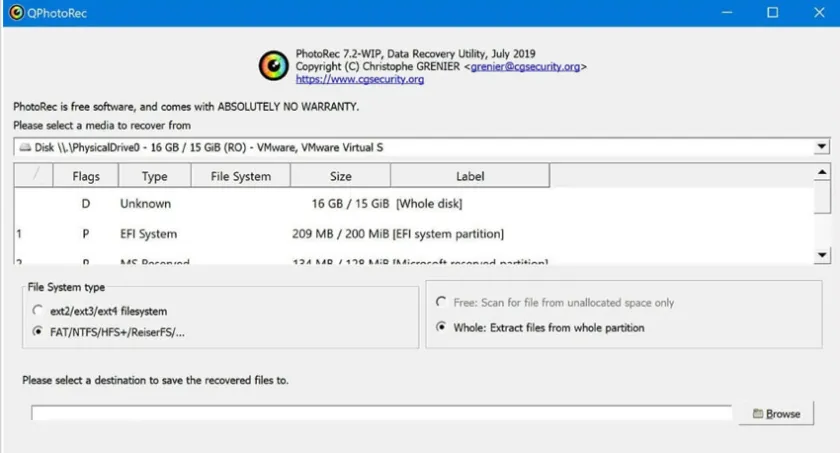840x453 pixels.
Task: Select ext2/ext3/ext4 filesystem radio button
Action: coord(39,311)
